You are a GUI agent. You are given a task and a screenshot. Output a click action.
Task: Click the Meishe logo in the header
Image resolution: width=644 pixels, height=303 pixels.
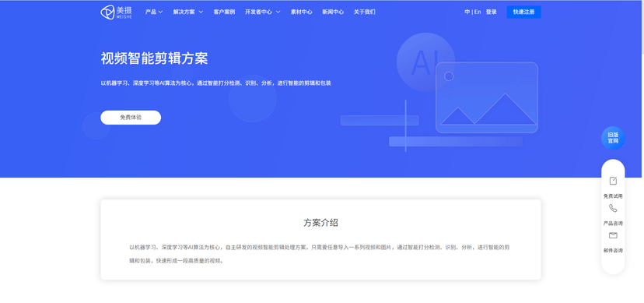click(116, 12)
